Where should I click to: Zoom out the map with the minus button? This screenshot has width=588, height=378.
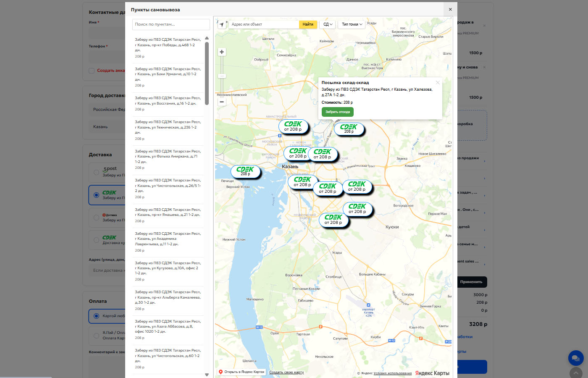coord(222,102)
